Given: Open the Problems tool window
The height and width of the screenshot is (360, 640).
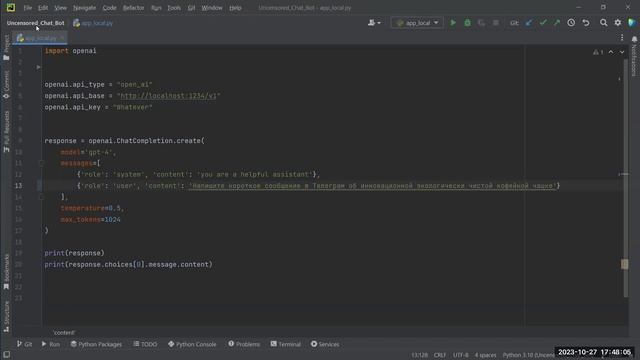Looking at the screenshot, I should pyautogui.click(x=244, y=344).
